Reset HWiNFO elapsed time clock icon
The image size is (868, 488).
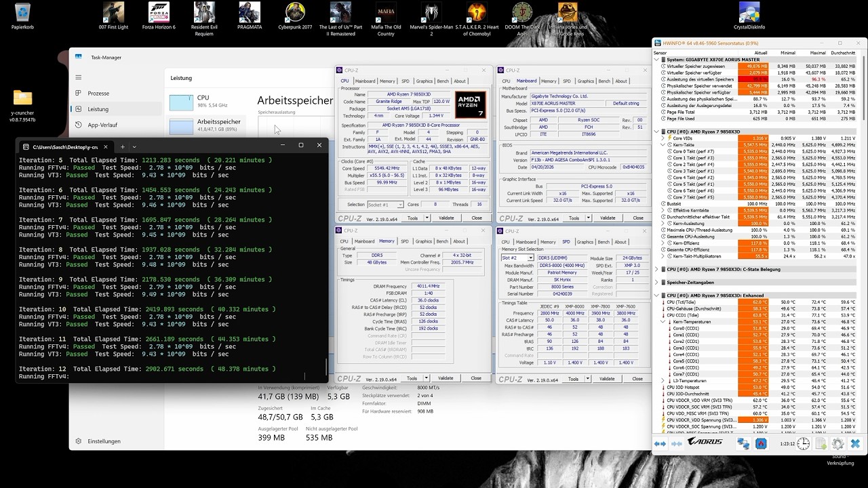804,443
